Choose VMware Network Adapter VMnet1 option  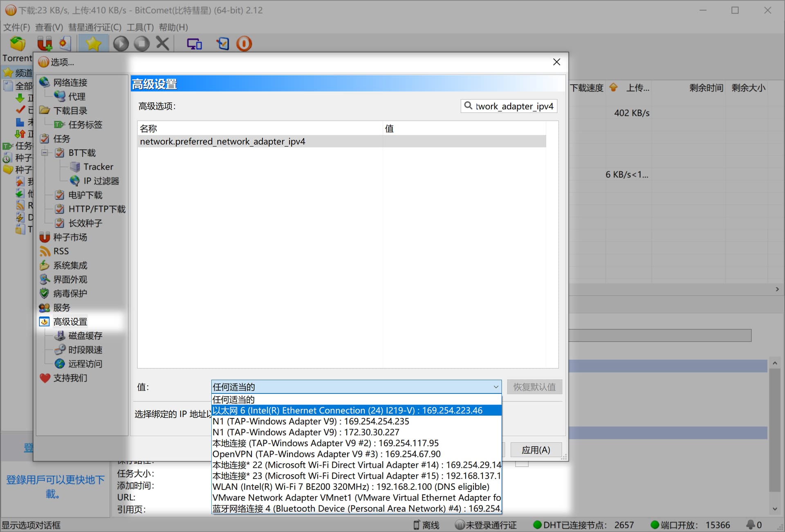356,498
